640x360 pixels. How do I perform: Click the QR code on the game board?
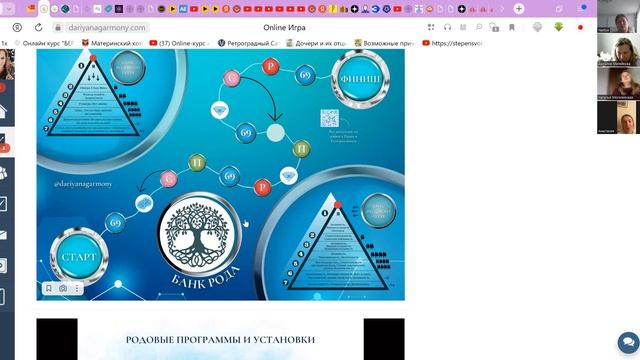coord(329,118)
